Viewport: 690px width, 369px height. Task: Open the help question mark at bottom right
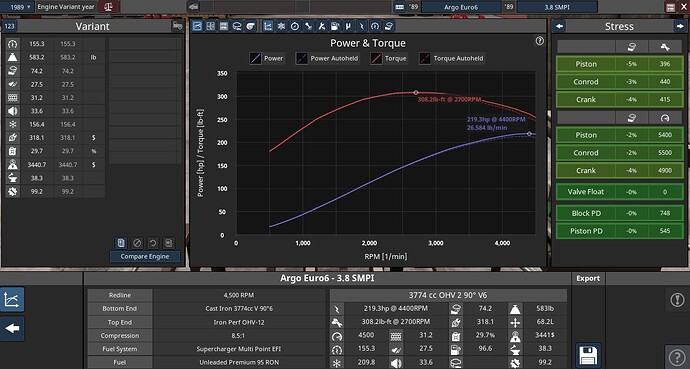click(x=677, y=356)
